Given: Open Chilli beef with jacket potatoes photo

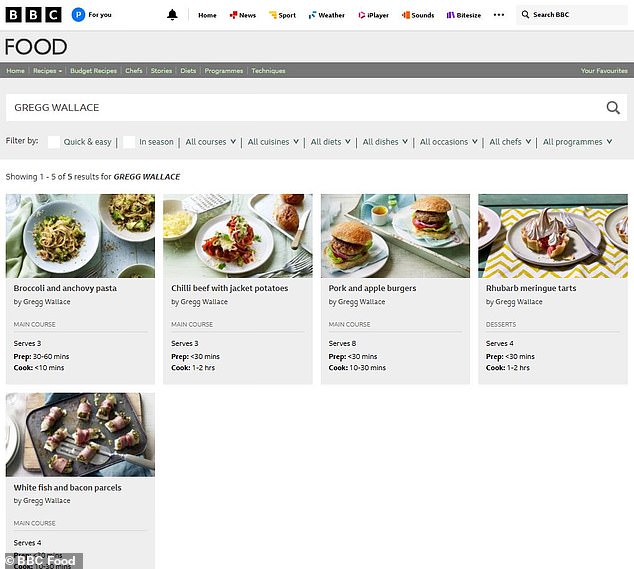Looking at the screenshot, I should point(238,236).
